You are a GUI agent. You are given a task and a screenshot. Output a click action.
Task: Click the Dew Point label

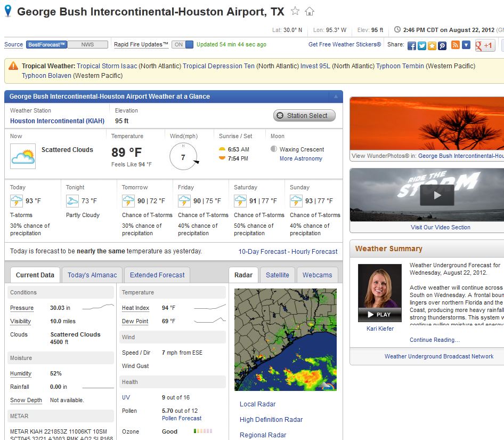(x=135, y=321)
